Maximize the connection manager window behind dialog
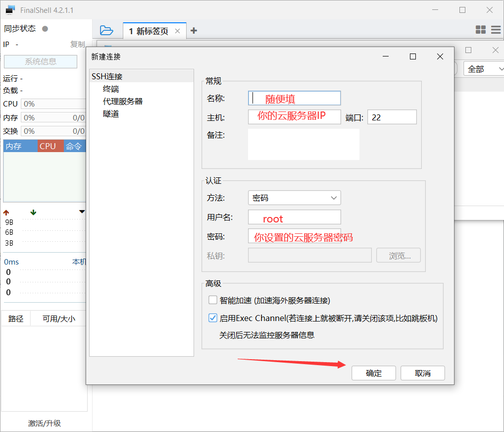The image size is (504, 432). [468, 50]
